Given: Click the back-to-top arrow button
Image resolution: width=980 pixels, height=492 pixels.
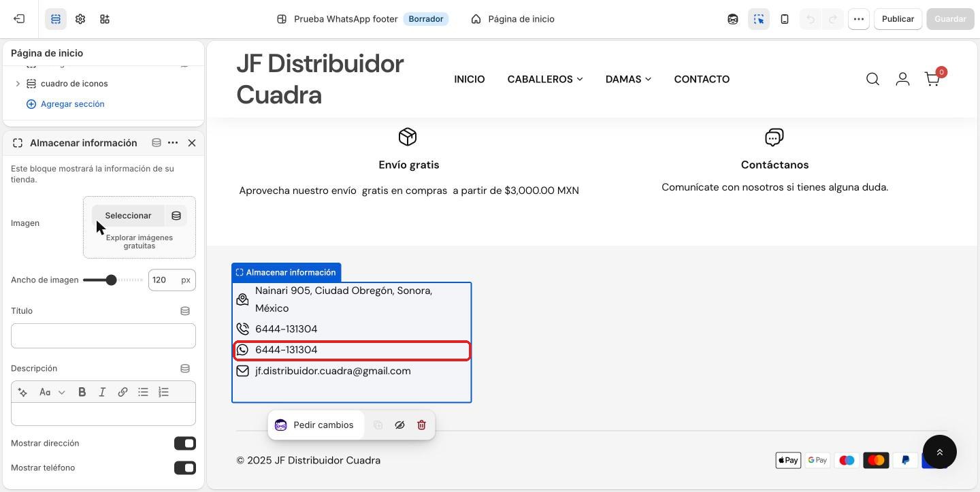Looking at the screenshot, I should [940, 452].
